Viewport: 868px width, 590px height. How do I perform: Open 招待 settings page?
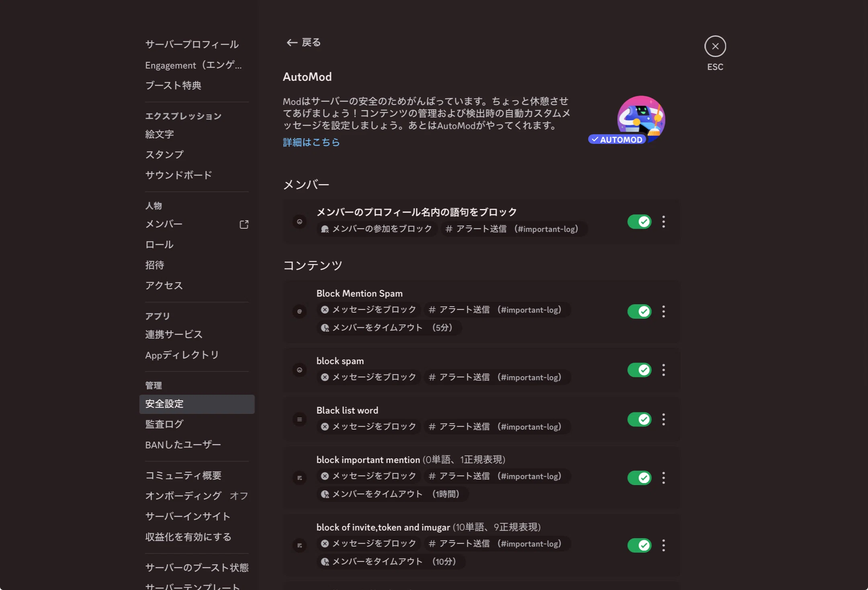click(197, 265)
